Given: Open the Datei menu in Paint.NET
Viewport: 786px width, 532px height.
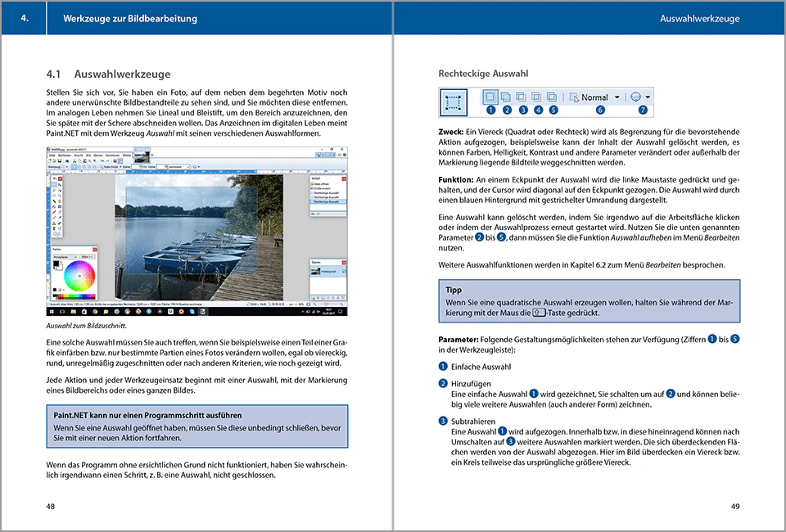Looking at the screenshot, I should click(52, 156).
